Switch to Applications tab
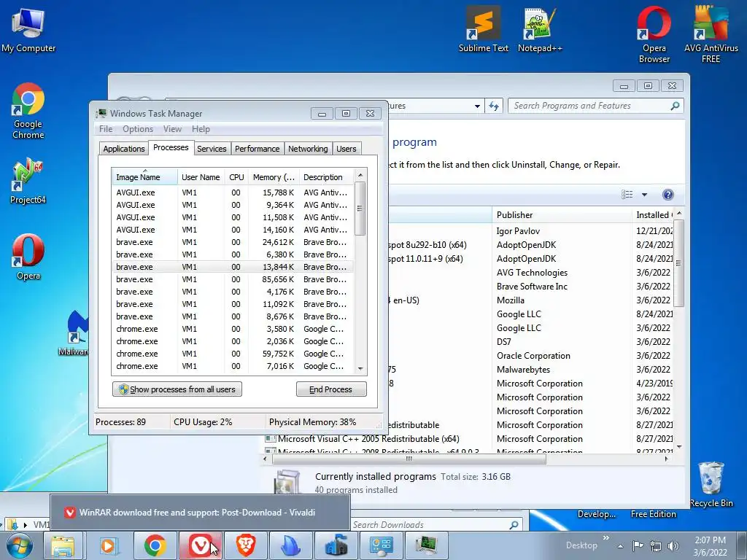Screen dimensions: 747x560 point(124,149)
